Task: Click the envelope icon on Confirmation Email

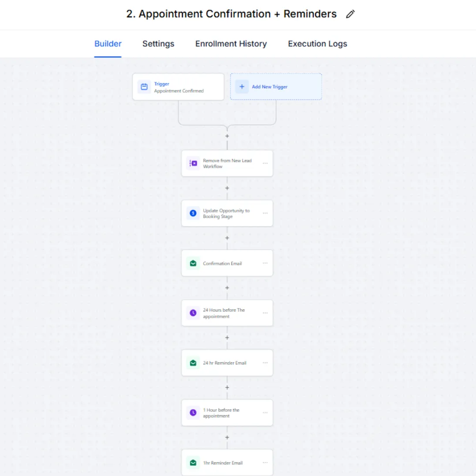Action: point(193,263)
